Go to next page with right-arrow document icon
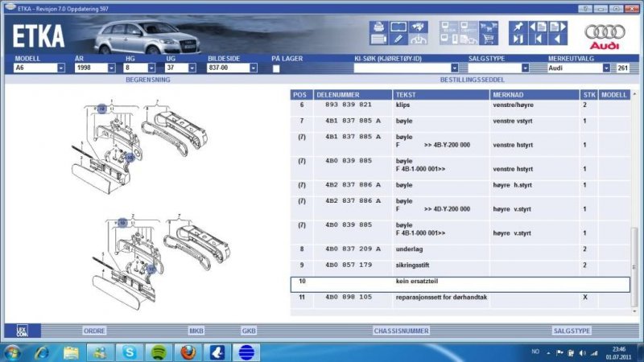The image size is (644, 362). click(x=558, y=27)
